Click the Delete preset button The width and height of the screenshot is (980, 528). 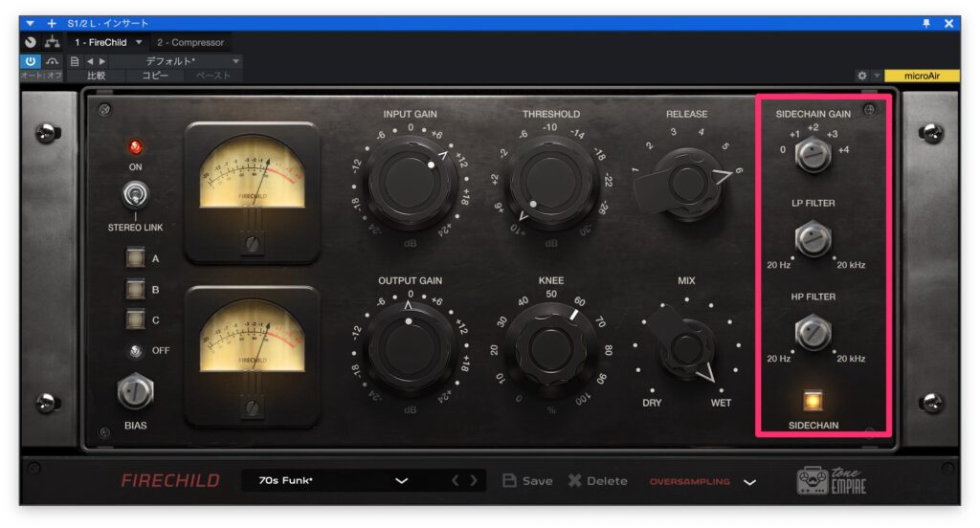click(597, 481)
